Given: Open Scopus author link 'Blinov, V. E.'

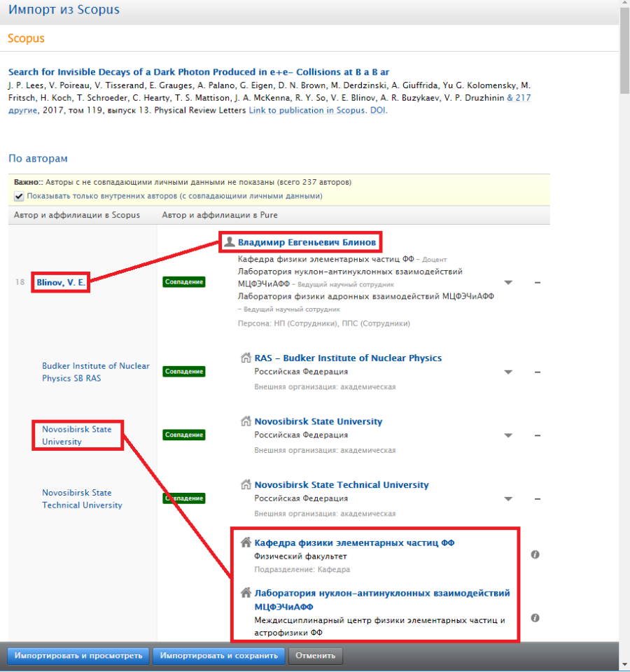Looking at the screenshot, I should tap(61, 282).
